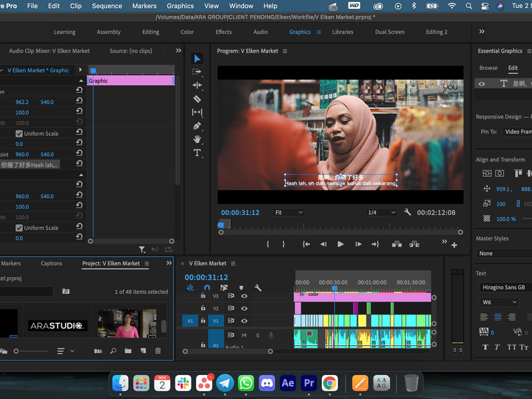Screen dimensions: 532x399
Task: Toggle timeline snap magnet icon
Action: point(207,288)
